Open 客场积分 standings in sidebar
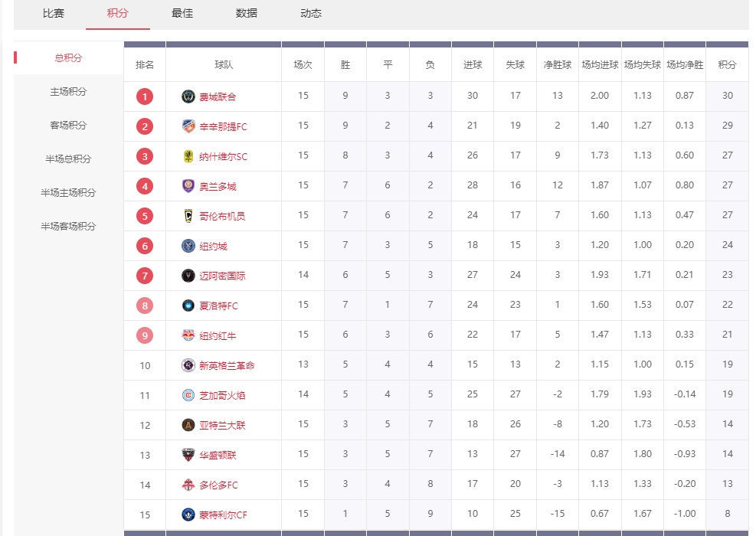Viewport: 756px width, 536px height. [68, 126]
